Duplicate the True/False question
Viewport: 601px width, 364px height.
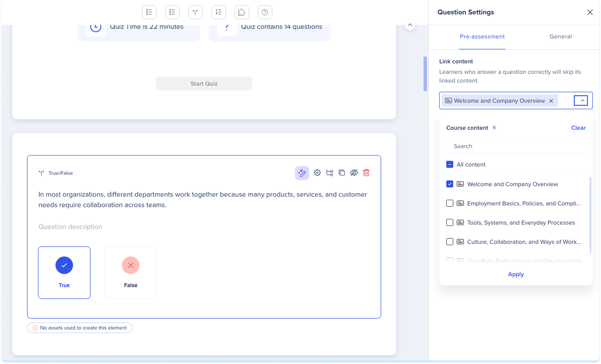point(342,173)
